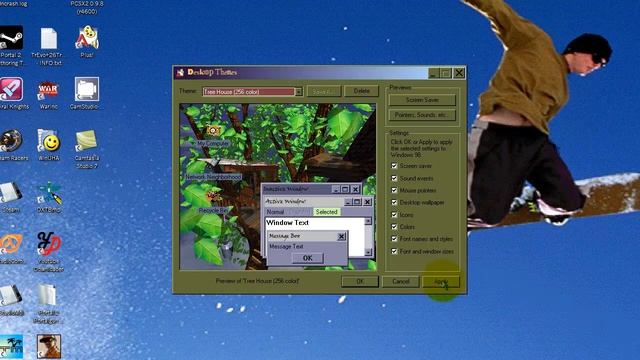Select the orange Half-Life lambda icon
The height and width of the screenshot is (360, 640).
[11, 244]
